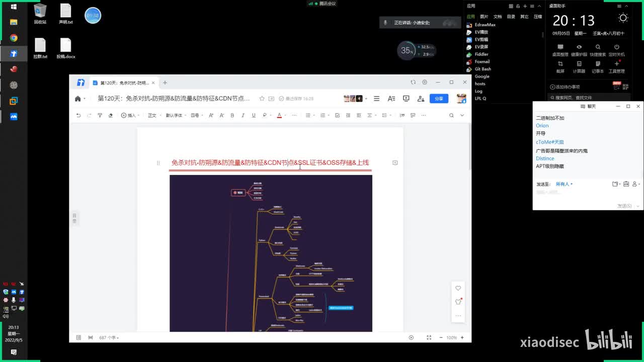
Task: Open the outline panel on left margin
Action: point(74,218)
